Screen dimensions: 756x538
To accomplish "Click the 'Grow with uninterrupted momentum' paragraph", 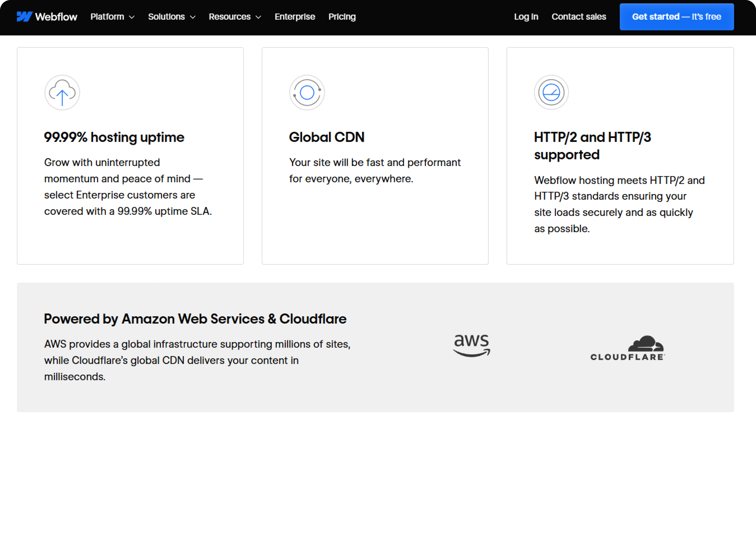I will [x=128, y=187].
